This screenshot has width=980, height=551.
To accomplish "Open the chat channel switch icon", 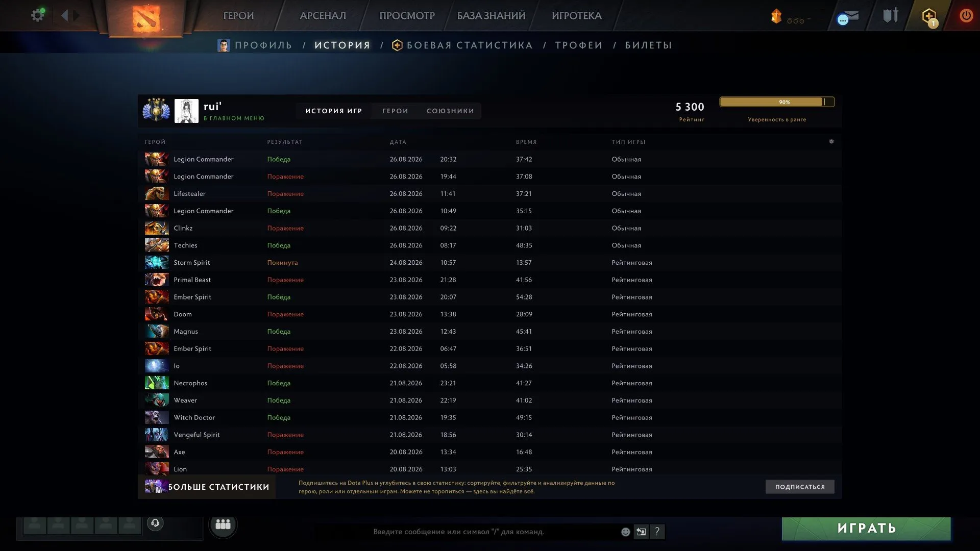I will point(642,532).
